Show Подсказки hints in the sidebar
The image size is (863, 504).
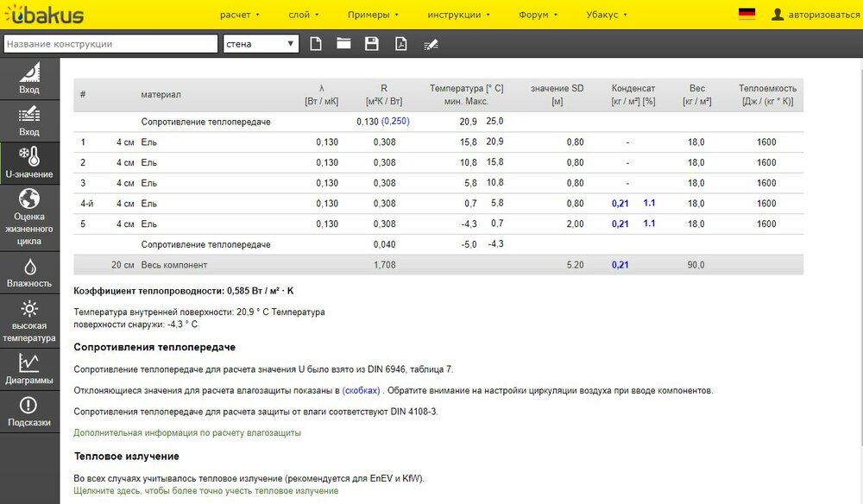[x=29, y=412]
